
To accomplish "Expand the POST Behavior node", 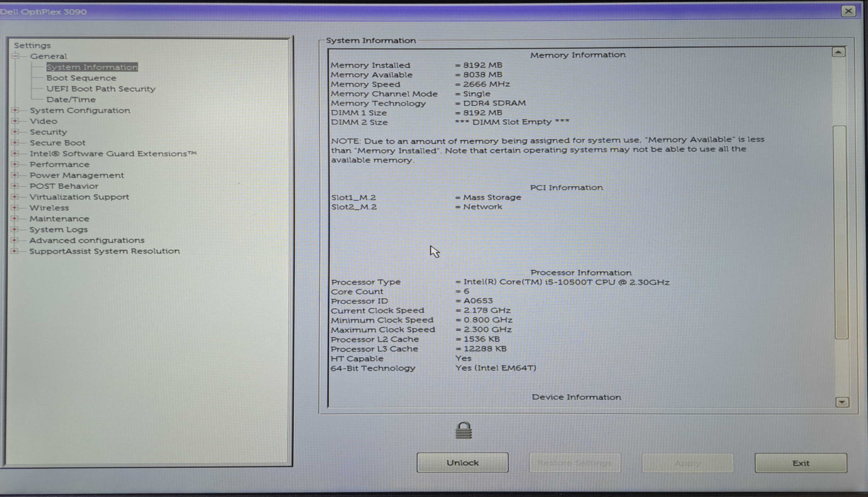I will click(x=15, y=186).
